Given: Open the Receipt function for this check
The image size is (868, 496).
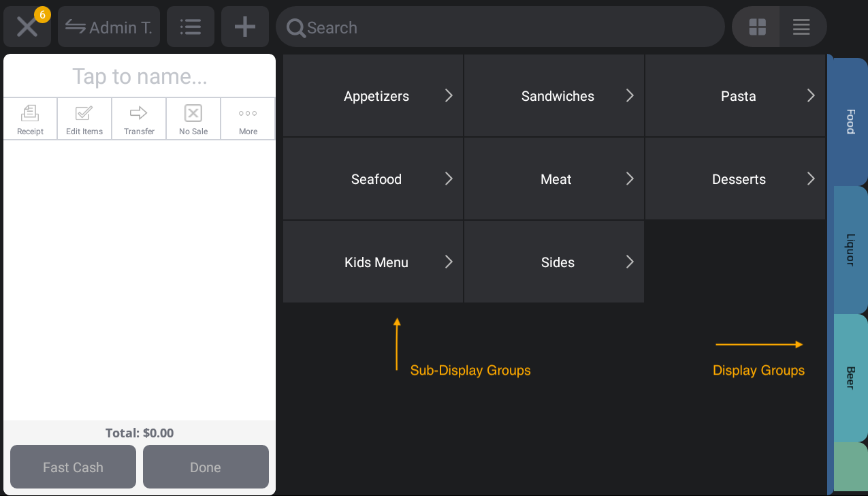Looking at the screenshot, I should 30,119.
